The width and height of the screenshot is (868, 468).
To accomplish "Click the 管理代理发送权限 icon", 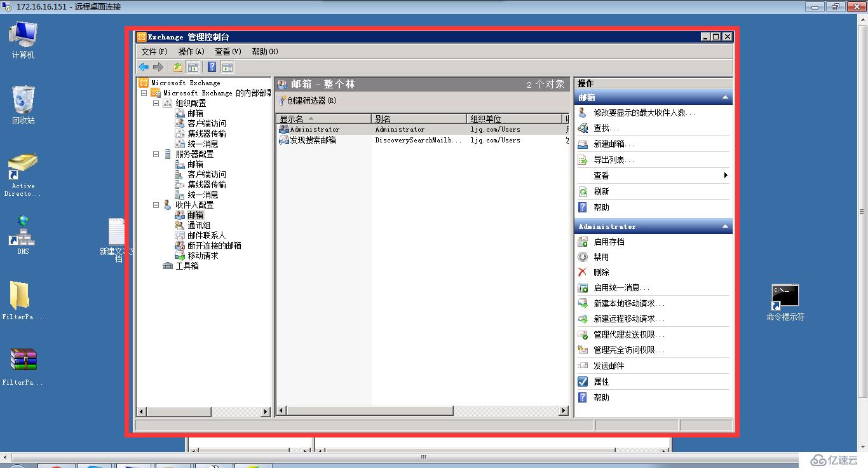I will (583, 334).
